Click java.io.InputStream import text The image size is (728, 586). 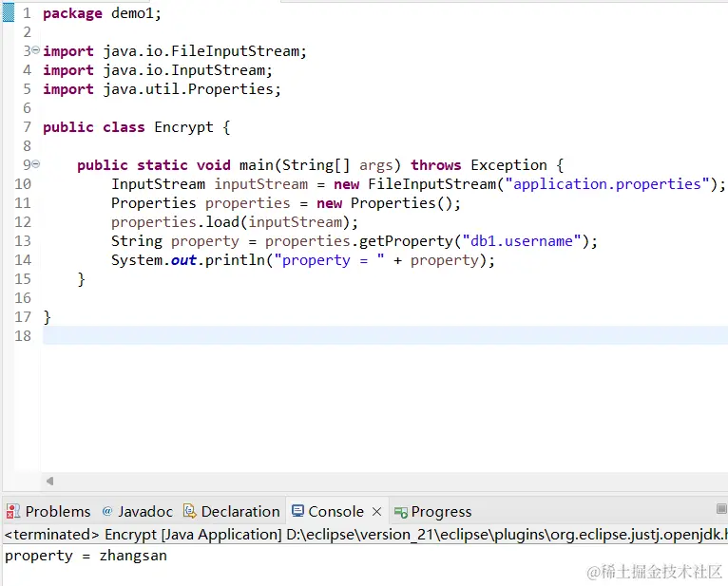click(183, 69)
